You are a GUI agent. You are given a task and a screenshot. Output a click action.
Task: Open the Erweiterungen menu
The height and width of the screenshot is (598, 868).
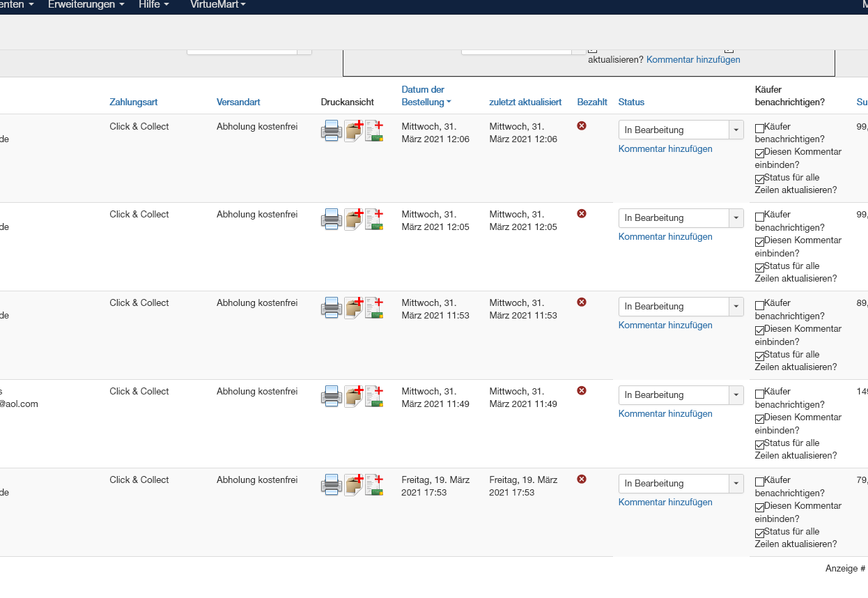click(86, 5)
